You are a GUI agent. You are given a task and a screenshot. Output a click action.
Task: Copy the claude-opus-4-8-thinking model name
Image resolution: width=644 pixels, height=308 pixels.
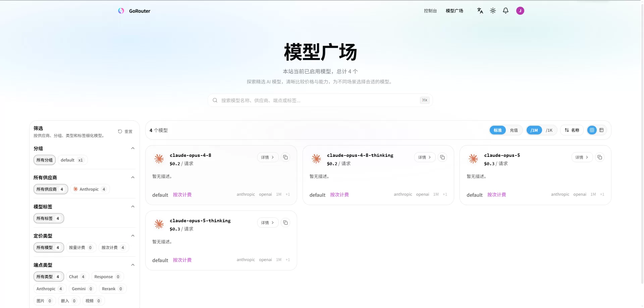point(442,157)
